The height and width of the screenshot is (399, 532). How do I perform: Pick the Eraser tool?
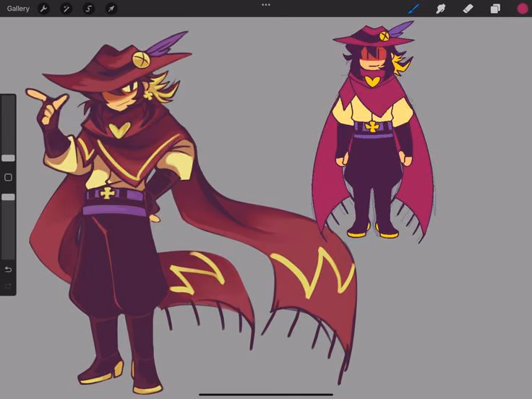click(468, 9)
